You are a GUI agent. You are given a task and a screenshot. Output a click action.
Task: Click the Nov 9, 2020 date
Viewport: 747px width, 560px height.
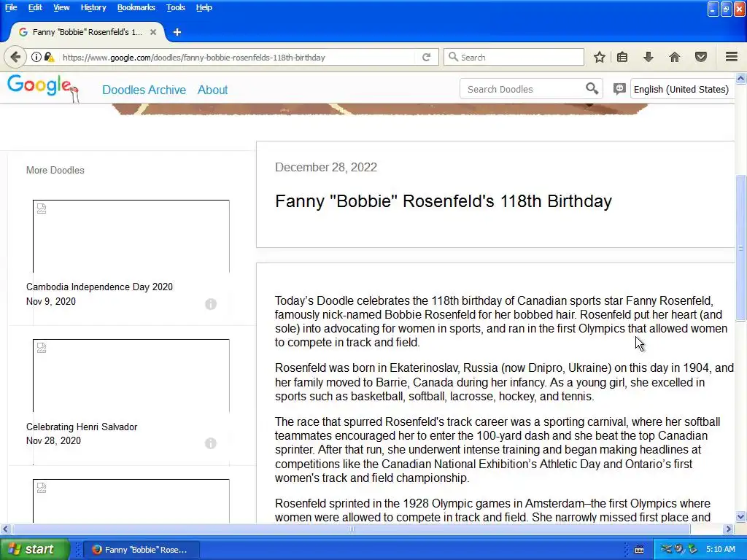[51, 301]
